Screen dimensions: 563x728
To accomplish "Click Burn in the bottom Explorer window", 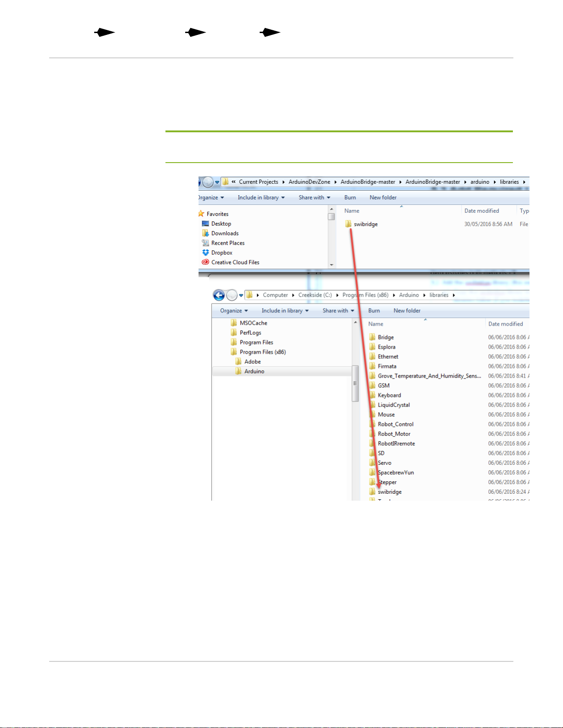I will (x=374, y=310).
